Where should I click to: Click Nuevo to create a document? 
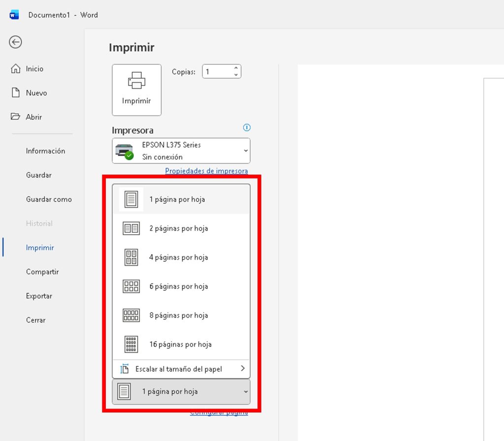point(36,93)
